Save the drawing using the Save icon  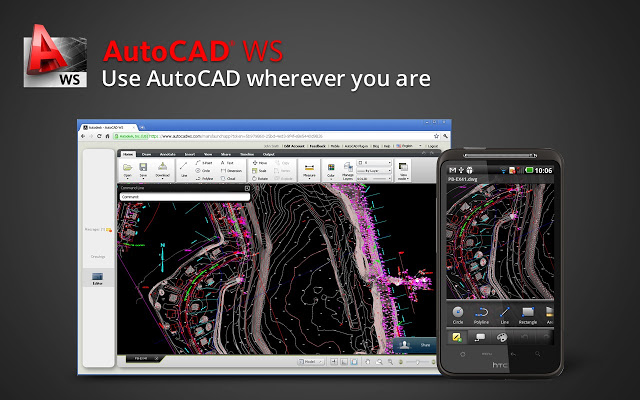143,169
